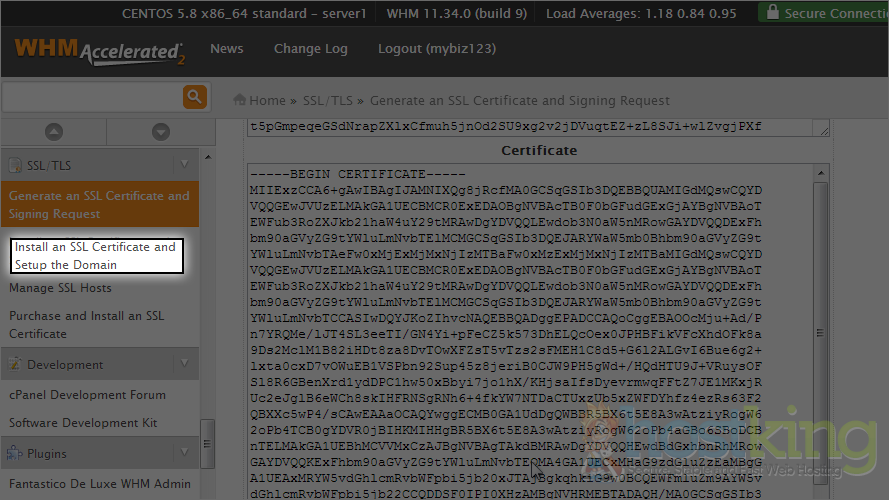Click the orange search magnifier button
The height and width of the screenshot is (500, 889).
[x=194, y=97]
